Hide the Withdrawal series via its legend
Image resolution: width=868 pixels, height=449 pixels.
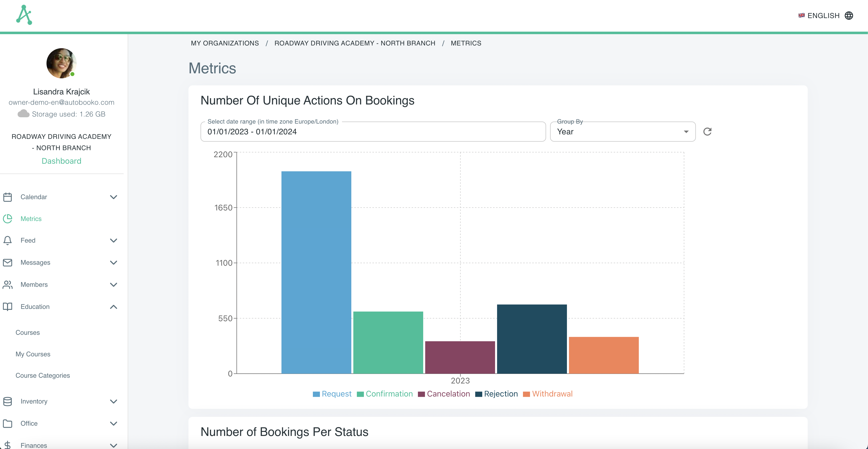[x=547, y=394]
